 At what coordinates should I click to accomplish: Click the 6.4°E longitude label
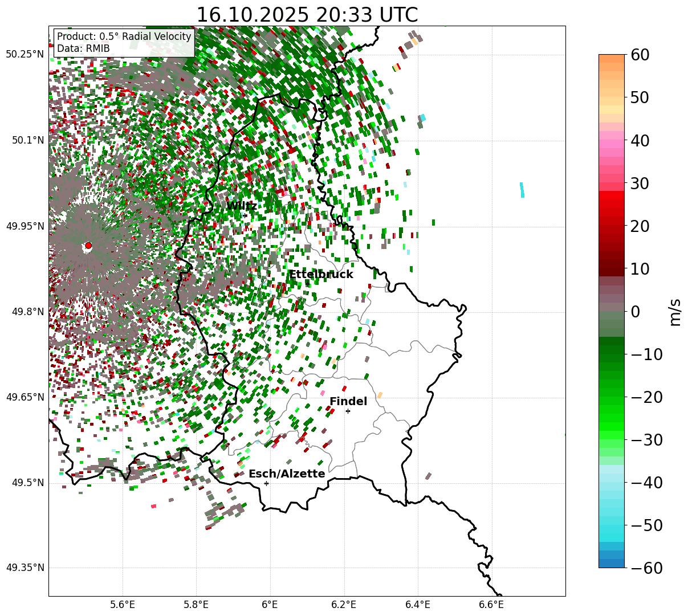pos(418,605)
